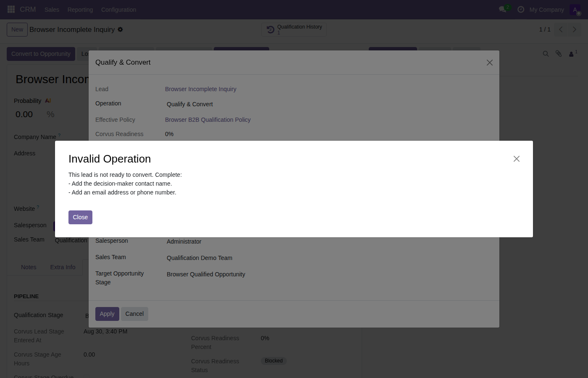Open the followers person icon
The height and width of the screenshot is (378, 588).
click(x=572, y=54)
